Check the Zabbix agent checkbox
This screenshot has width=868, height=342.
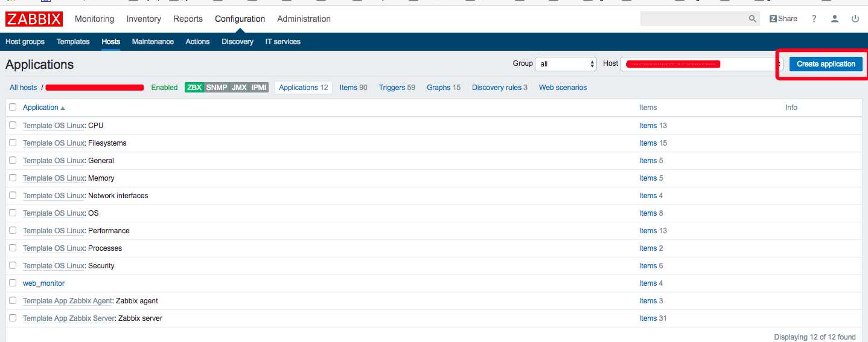(x=13, y=300)
